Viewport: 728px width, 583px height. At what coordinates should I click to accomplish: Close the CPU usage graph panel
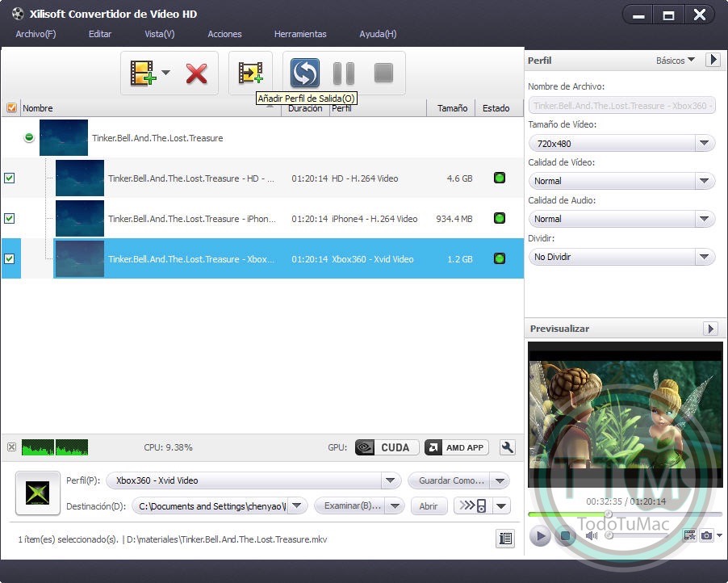pyautogui.click(x=11, y=447)
